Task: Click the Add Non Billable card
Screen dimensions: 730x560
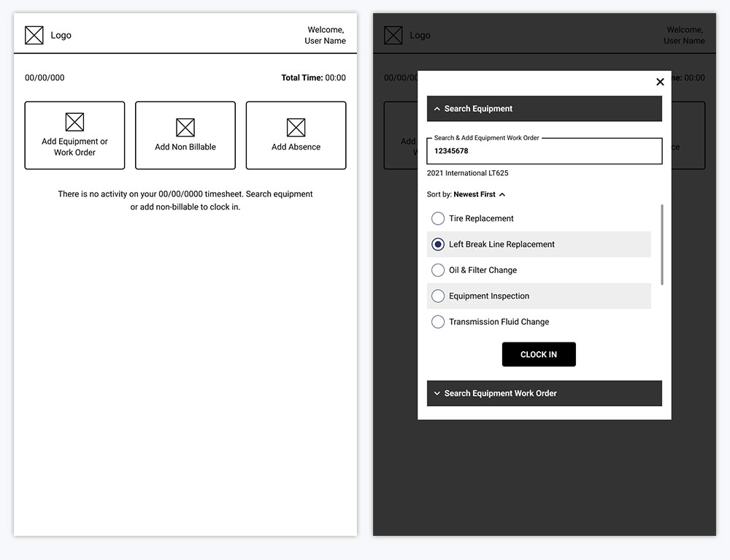Action: pos(185,135)
